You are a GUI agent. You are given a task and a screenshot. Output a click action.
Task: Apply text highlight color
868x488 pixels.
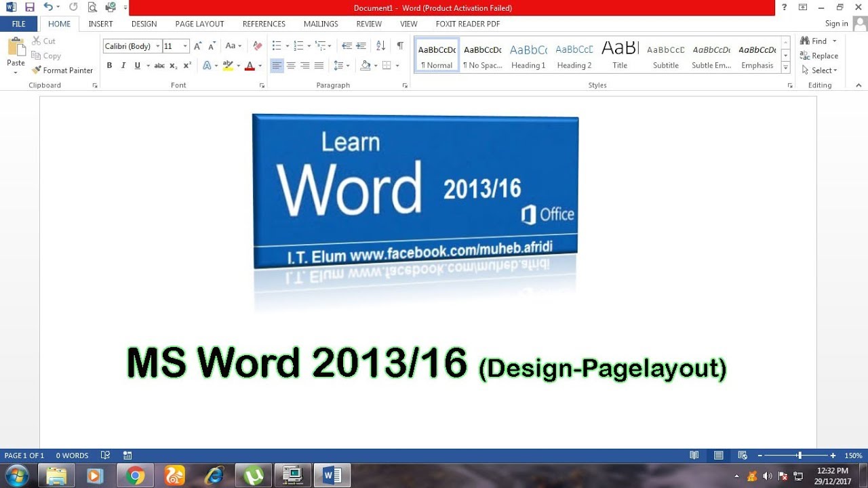point(228,66)
